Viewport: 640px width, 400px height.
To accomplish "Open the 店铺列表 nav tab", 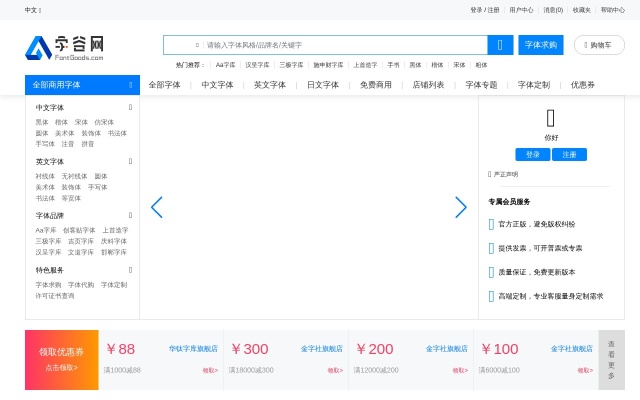I will point(428,85).
